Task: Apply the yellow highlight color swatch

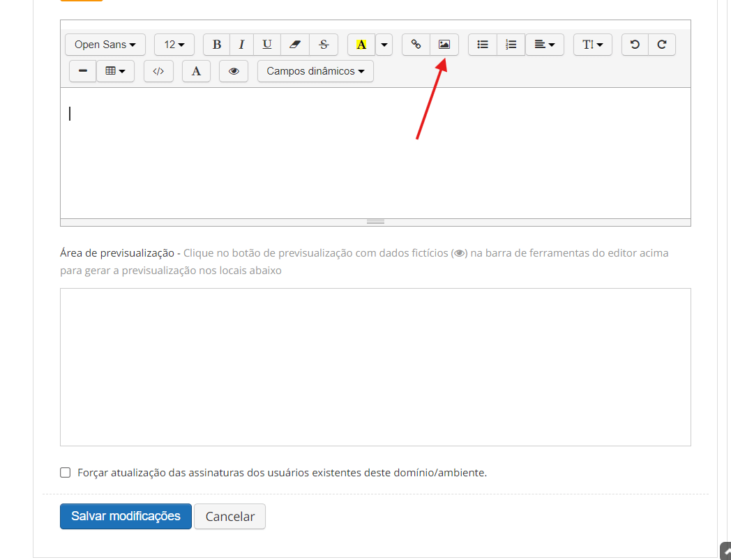Action: click(x=361, y=45)
